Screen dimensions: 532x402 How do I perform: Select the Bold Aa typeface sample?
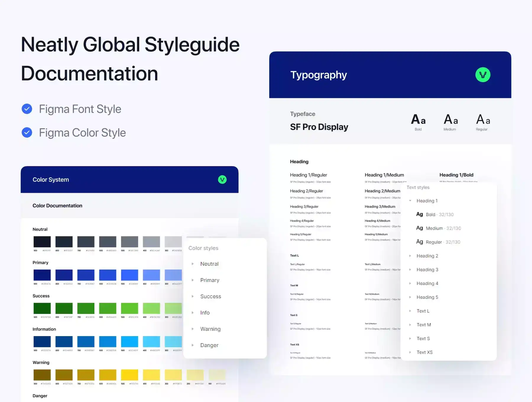click(x=418, y=120)
